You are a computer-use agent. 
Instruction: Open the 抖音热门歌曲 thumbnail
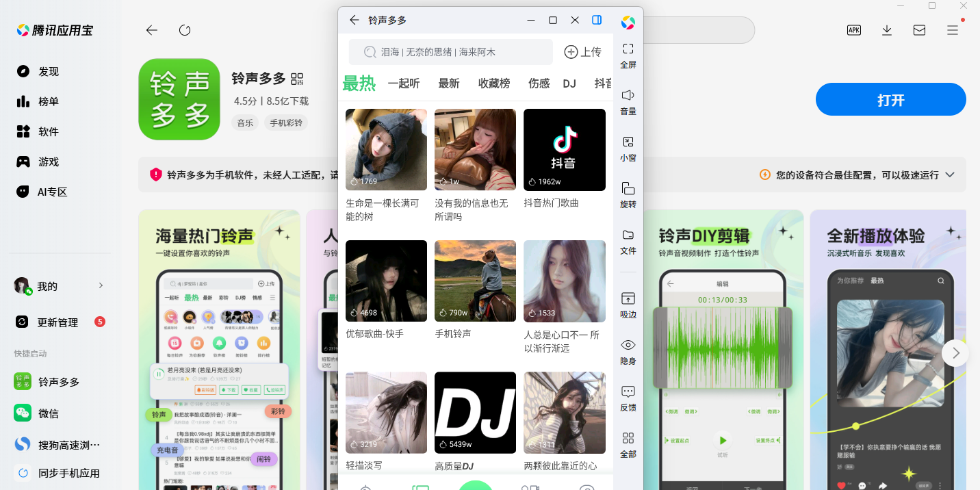pos(565,149)
